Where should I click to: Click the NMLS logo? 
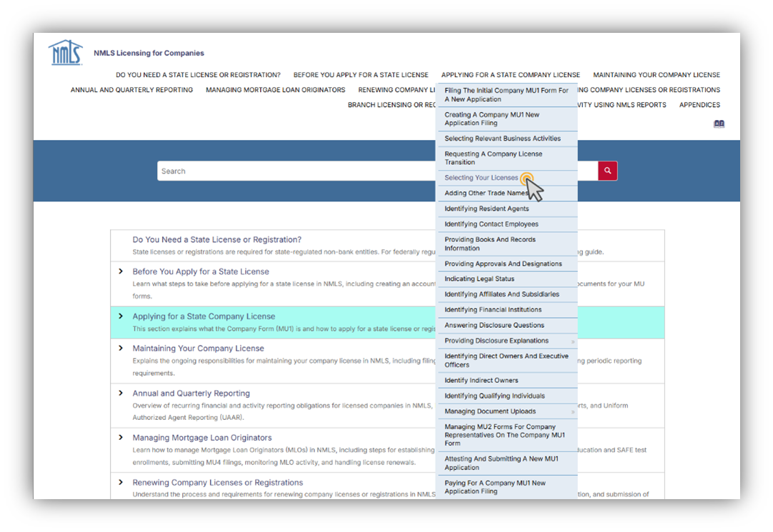point(65,53)
